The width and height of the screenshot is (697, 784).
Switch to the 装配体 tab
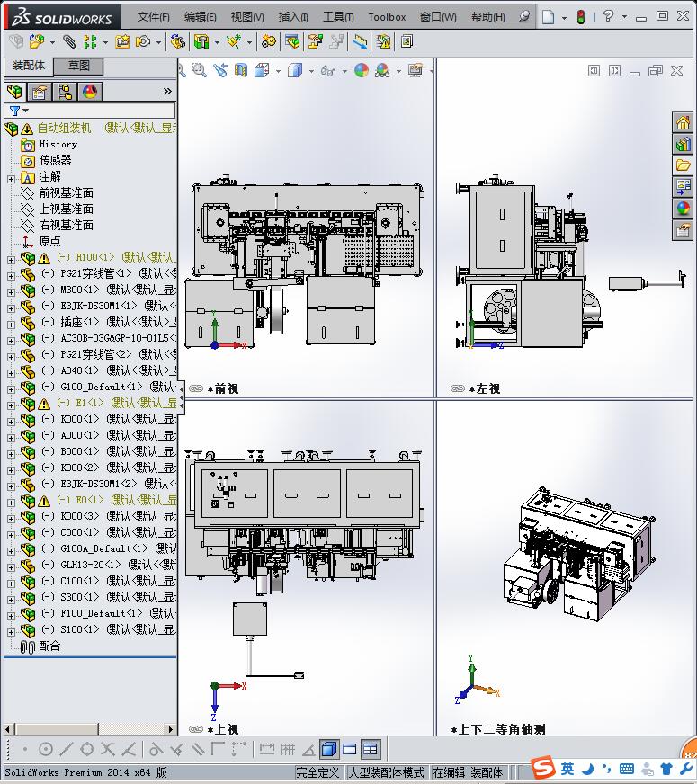pos(29,66)
